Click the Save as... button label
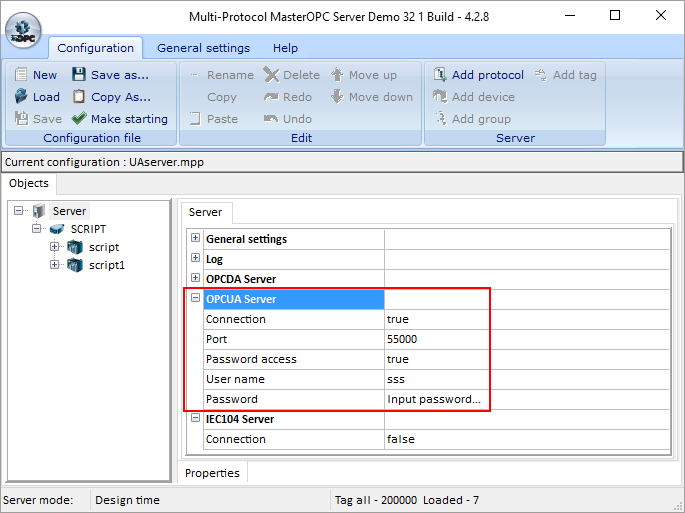685x513 pixels. pyautogui.click(x=120, y=75)
